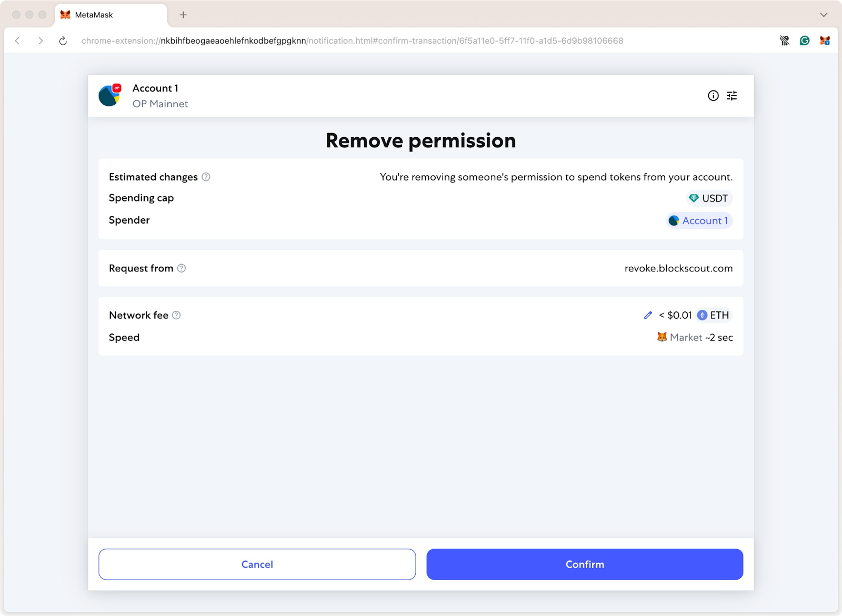Click the removing permission description text
Viewport: 842px width, 616px height.
pyautogui.click(x=556, y=177)
